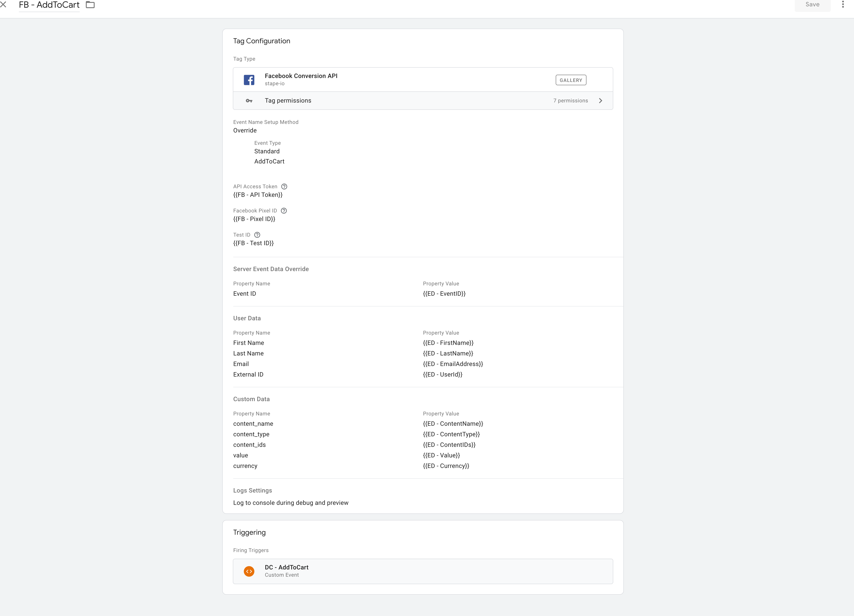Viewport: 854px width, 616px height.
Task: Click the {{ED - EmailAddress}} value
Action: click(x=453, y=364)
